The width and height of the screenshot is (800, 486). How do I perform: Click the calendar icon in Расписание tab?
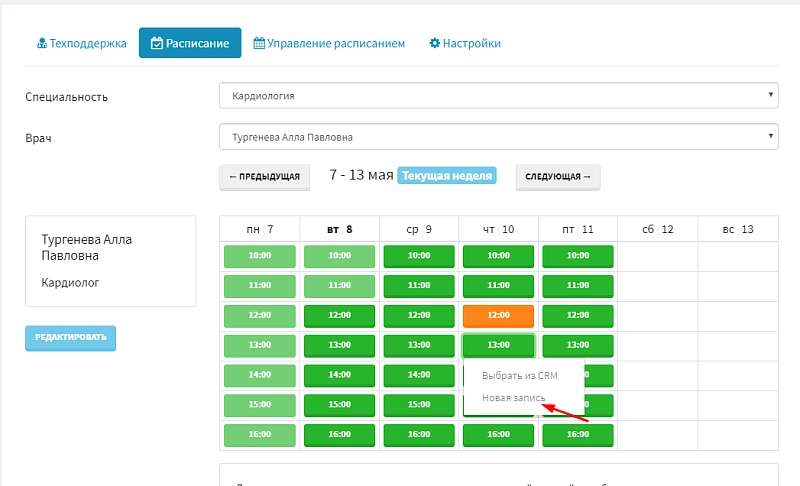pyautogui.click(x=157, y=44)
